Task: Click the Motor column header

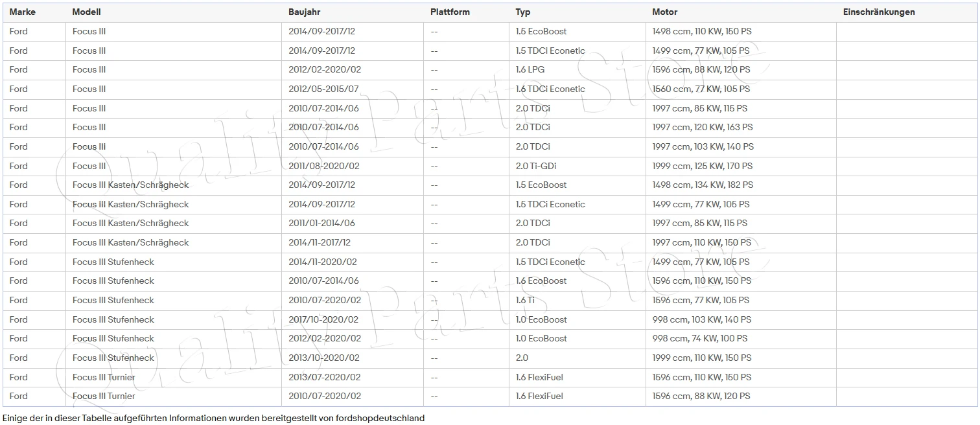Action: click(665, 12)
